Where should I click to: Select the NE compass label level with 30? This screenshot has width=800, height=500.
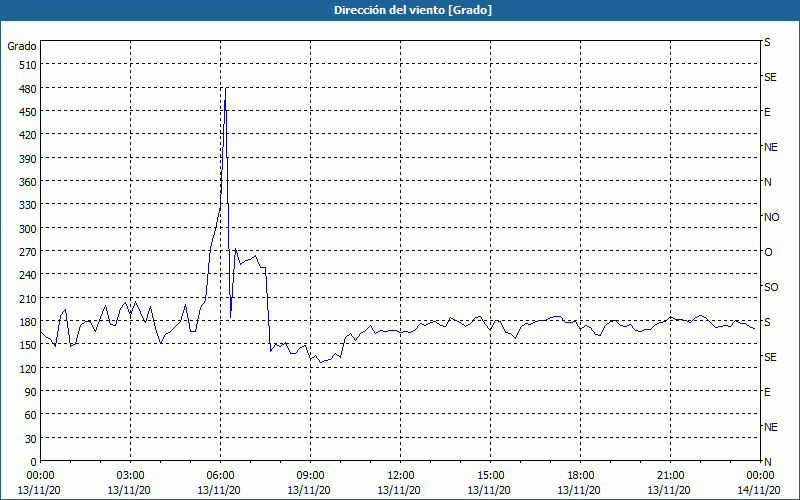[770, 427]
